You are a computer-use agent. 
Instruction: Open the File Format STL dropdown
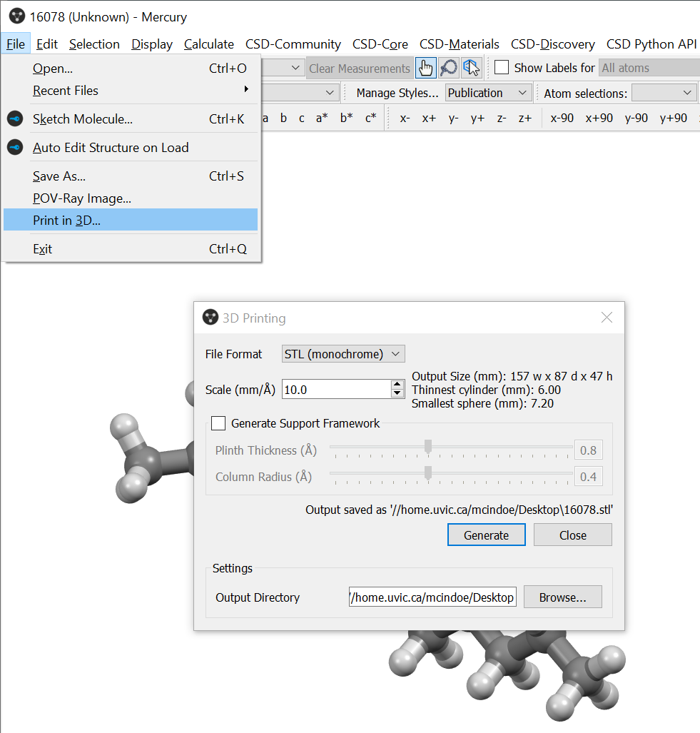pos(343,354)
